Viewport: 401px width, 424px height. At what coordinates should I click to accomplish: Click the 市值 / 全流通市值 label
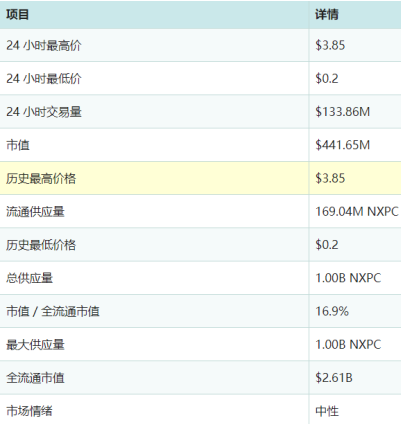click(x=53, y=312)
